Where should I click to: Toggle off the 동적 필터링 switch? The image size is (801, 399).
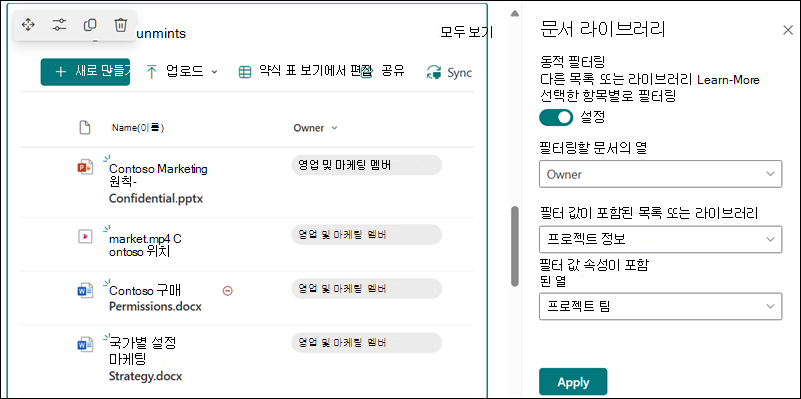click(x=556, y=118)
